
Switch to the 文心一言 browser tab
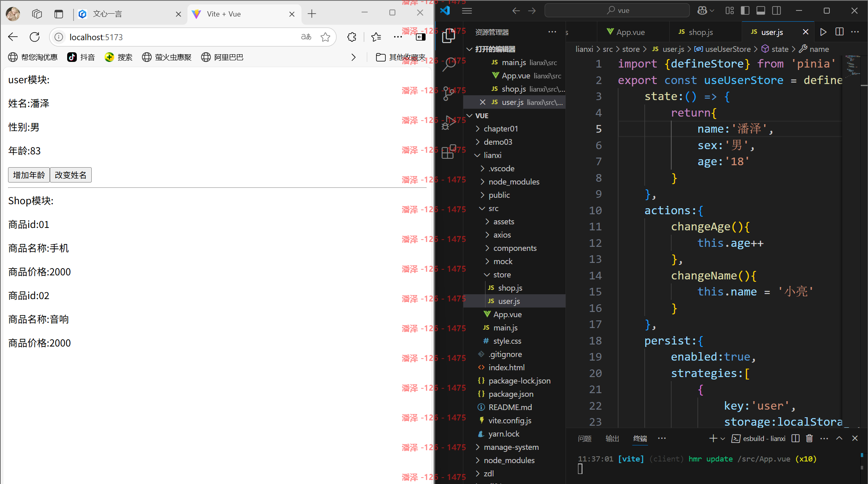coord(130,14)
